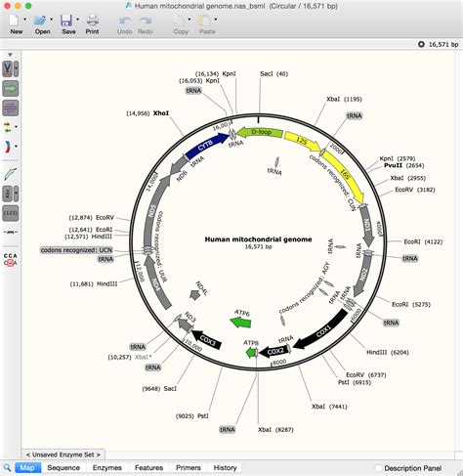Image resolution: width=463 pixels, height=476 pixels.
Task: Toggle the CCA translation sidebar icon
Action: [x=10, y=259]
